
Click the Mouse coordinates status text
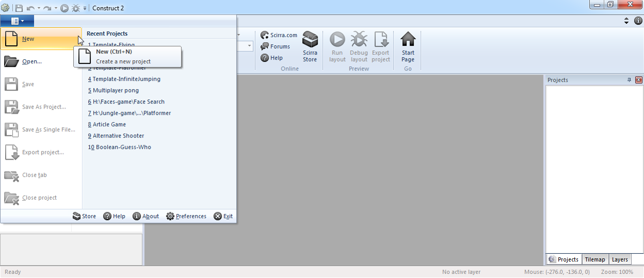[x=557, y=272]
